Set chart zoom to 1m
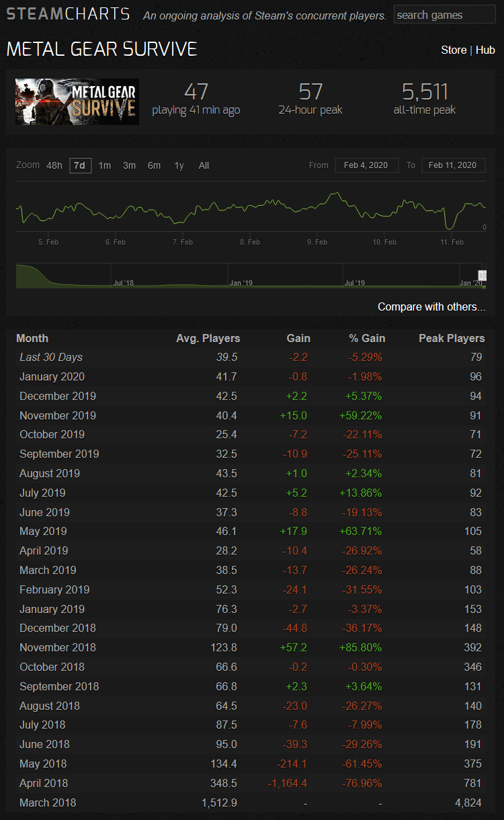504x820 pixels. click(105, 165)
